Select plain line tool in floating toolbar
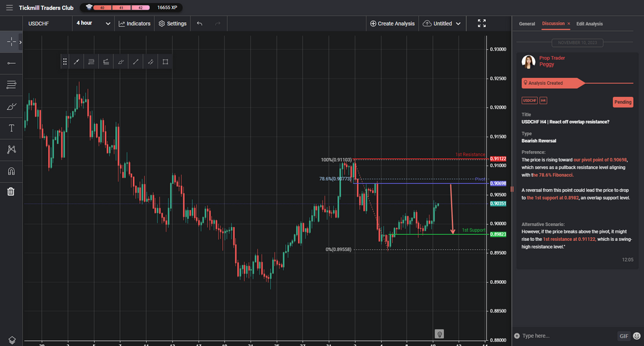644x346 pixels. click(x=135, y=62)
